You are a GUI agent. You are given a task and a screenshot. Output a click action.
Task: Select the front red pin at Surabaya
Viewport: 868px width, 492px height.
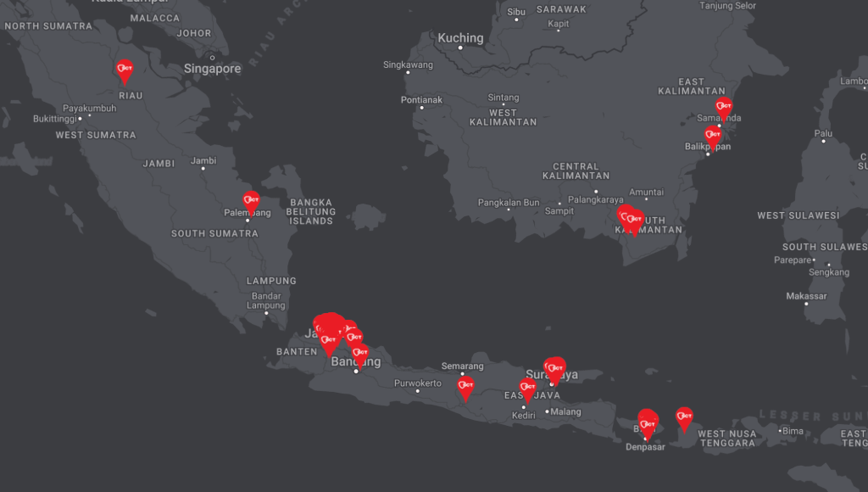click(555, 372)
